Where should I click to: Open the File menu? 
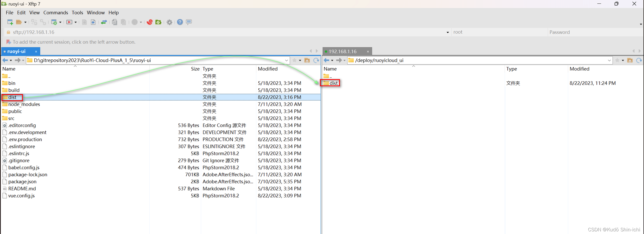pos(9,13)
